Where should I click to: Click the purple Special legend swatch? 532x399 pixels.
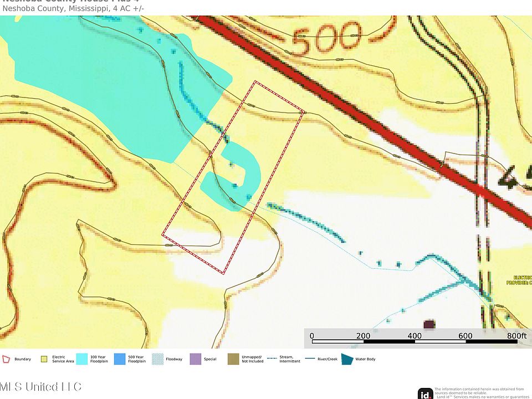[x=195, y=359]
